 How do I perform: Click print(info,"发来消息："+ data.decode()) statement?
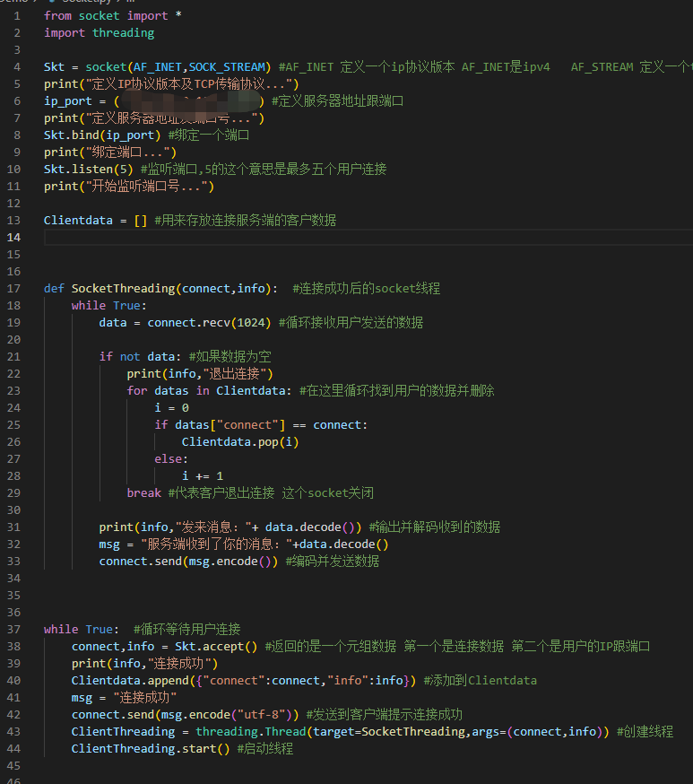[x=230, y=527]
